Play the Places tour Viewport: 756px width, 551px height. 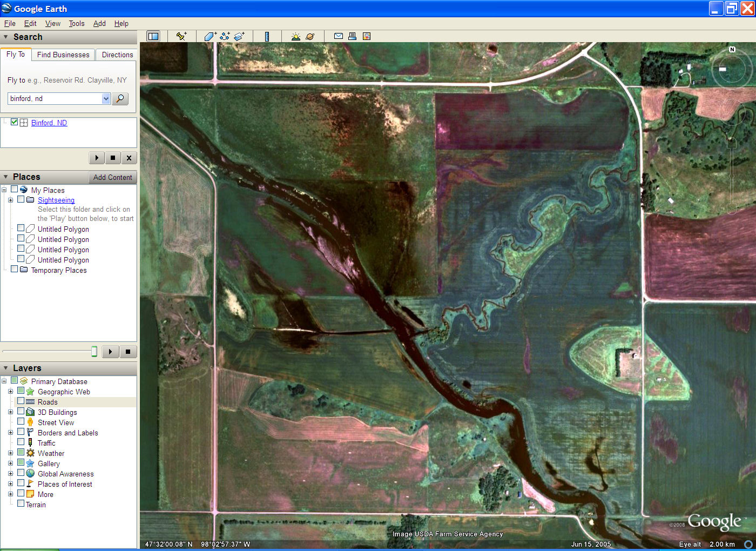tap(111, 352)
